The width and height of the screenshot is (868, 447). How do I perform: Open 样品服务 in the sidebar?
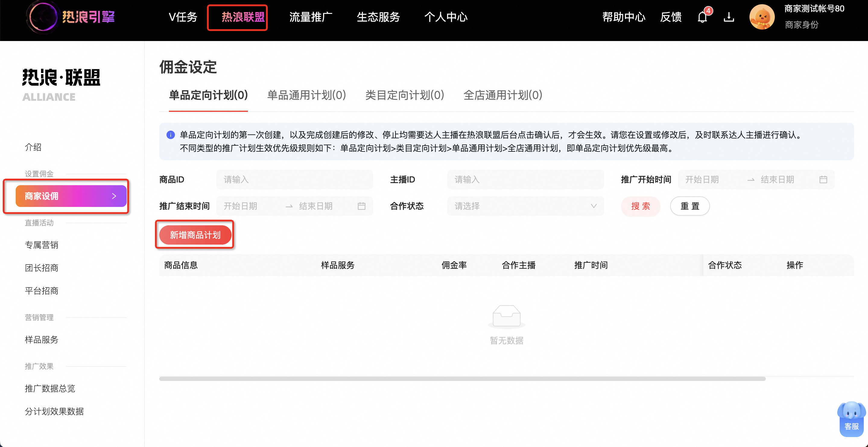point(41,340)
